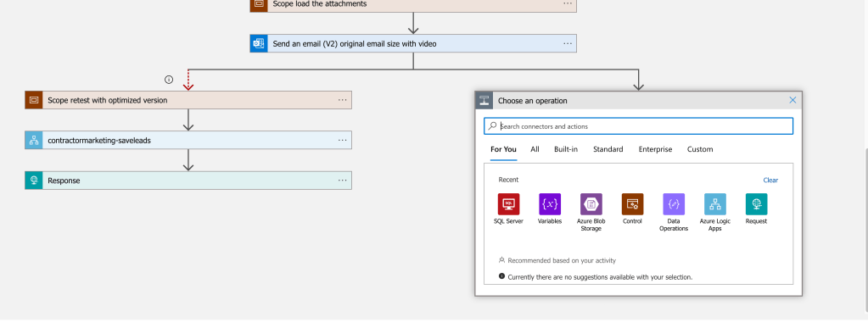
Task: Switch to the Built-in tab
Action: tap(566, 149)
